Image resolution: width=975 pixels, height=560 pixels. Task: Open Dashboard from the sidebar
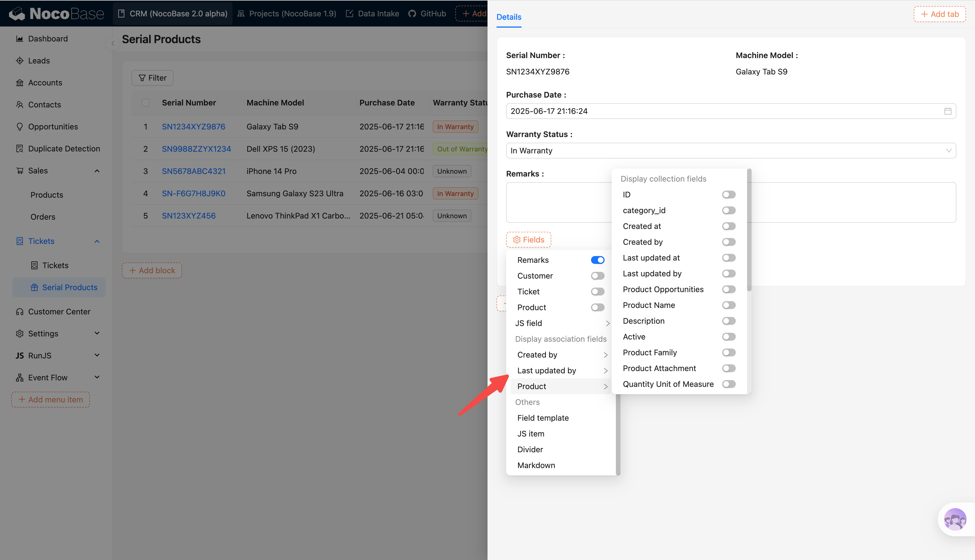pyautogui.click(x=47, y=38)
